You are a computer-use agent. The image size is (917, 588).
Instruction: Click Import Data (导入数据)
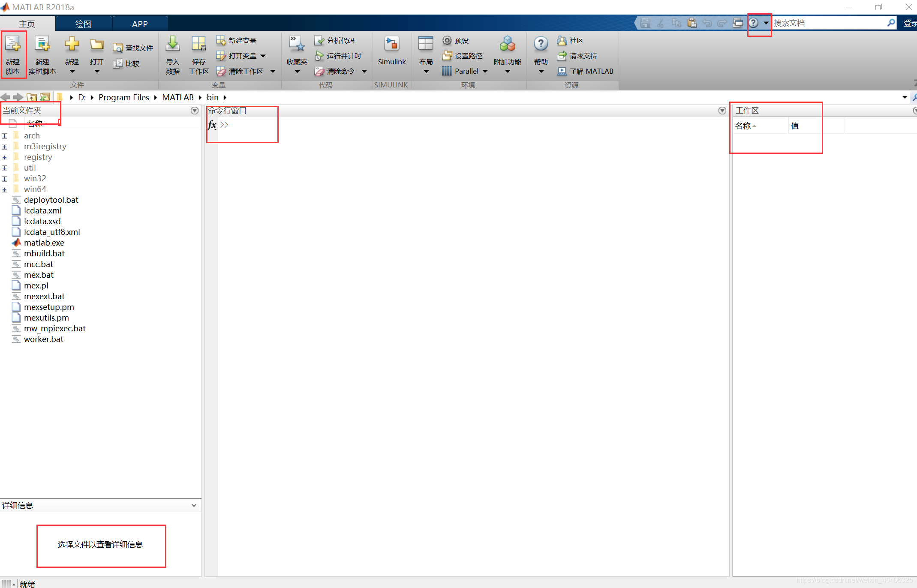[173, 54]
